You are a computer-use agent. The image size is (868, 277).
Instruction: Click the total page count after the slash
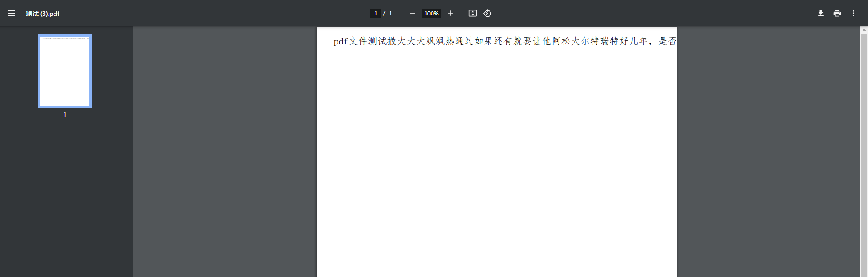point(390,14)
